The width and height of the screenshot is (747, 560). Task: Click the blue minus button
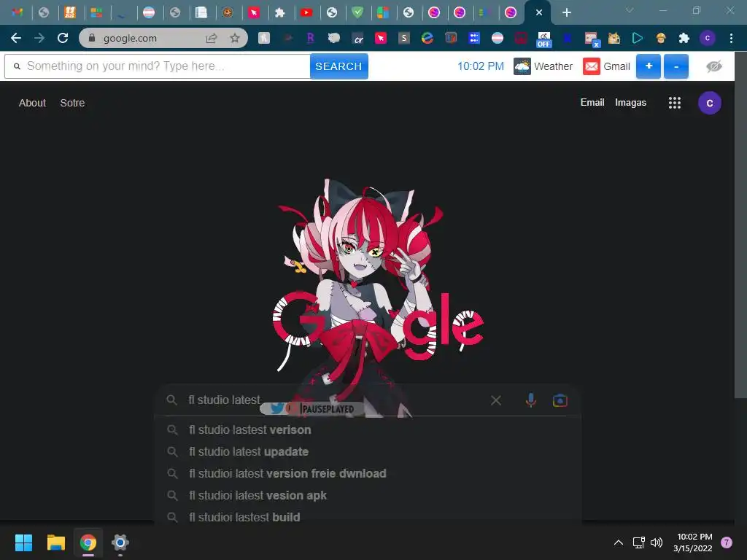[x=676, y=66]
